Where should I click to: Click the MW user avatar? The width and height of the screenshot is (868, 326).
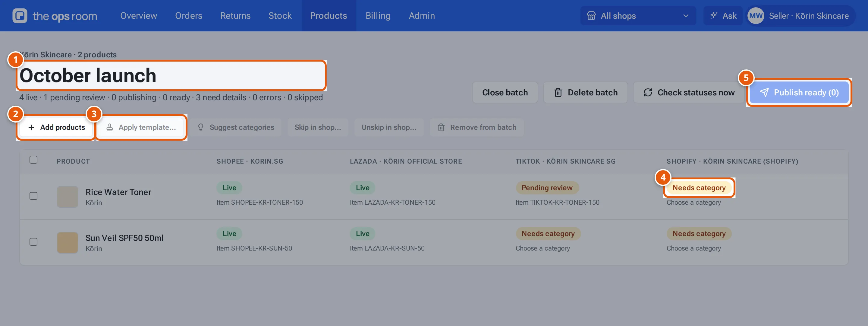(x=756, y=16)
